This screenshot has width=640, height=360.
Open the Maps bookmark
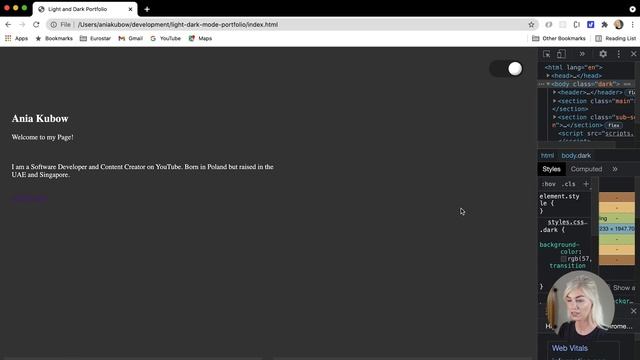(200, 38)
